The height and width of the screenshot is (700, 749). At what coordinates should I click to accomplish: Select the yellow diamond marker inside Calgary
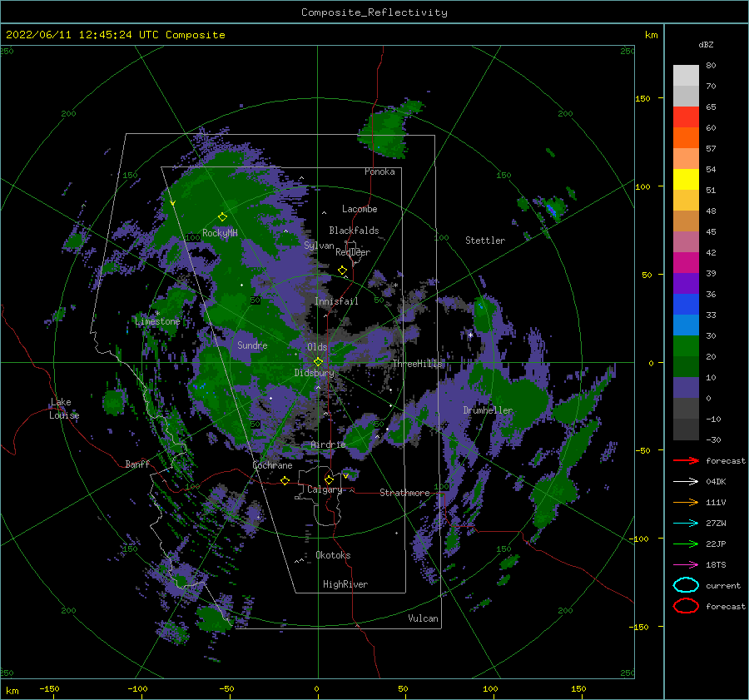pos(329,479)
